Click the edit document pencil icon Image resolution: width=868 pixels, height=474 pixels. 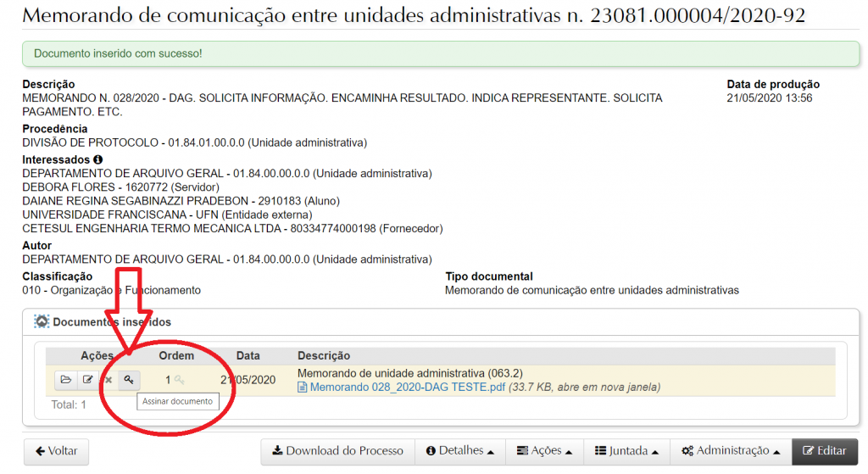[x=86, y=380]
